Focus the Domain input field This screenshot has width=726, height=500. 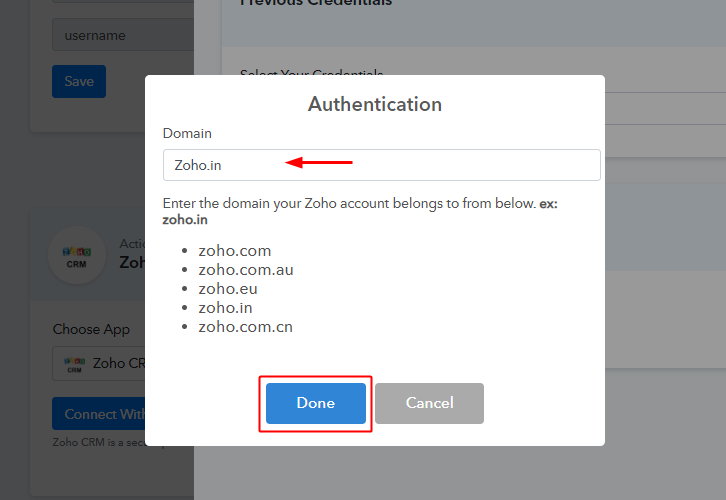[382, 165]
